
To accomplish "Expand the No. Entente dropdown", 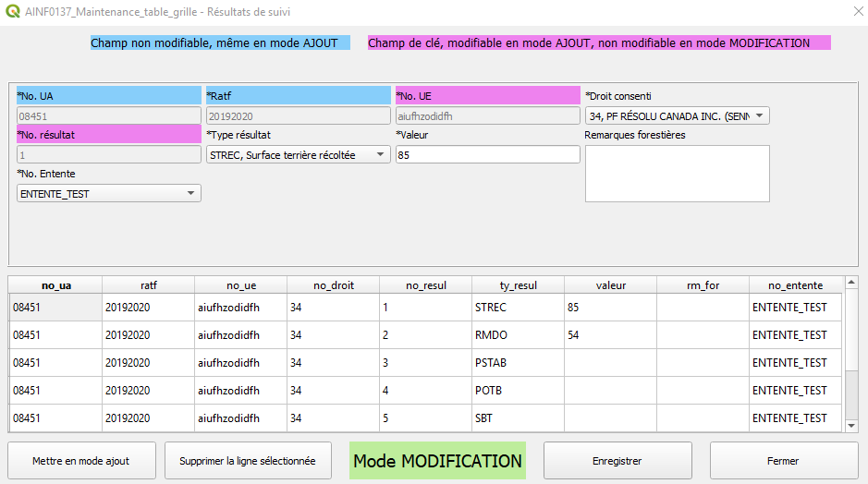I will tap(108, 194).
